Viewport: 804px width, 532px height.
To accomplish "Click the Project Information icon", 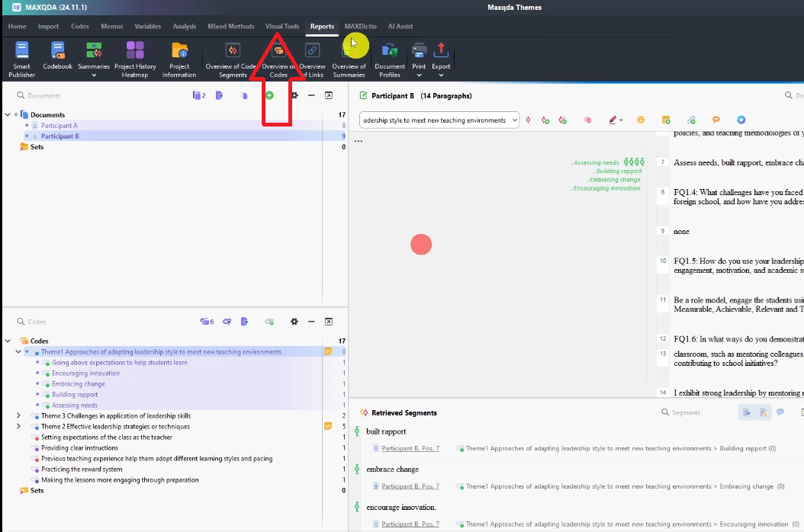I will coord(179,59).
